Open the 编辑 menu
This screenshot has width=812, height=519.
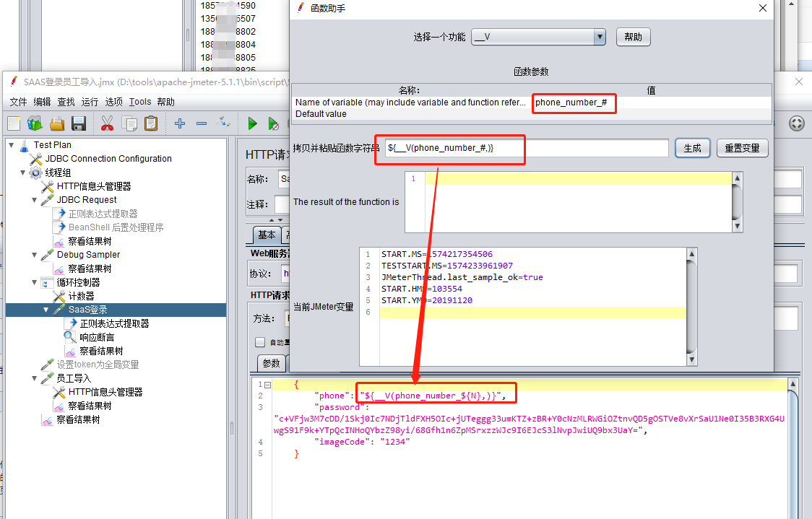tap(42, 102)
